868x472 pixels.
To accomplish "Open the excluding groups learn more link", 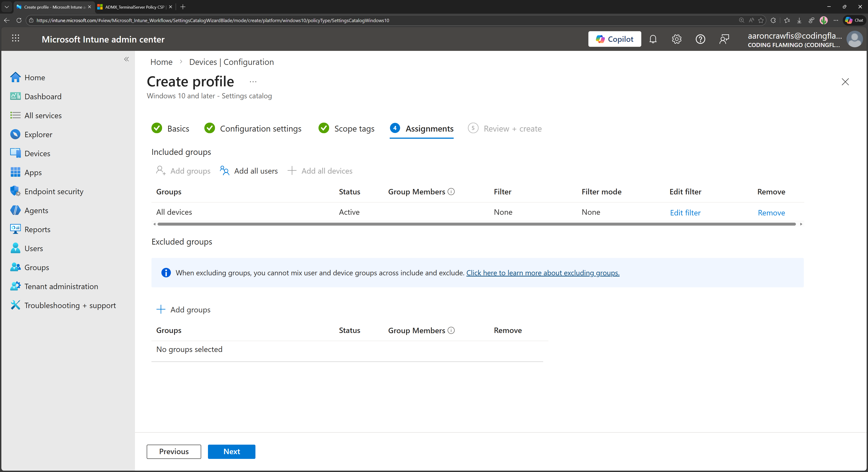I will click(542, 273).
